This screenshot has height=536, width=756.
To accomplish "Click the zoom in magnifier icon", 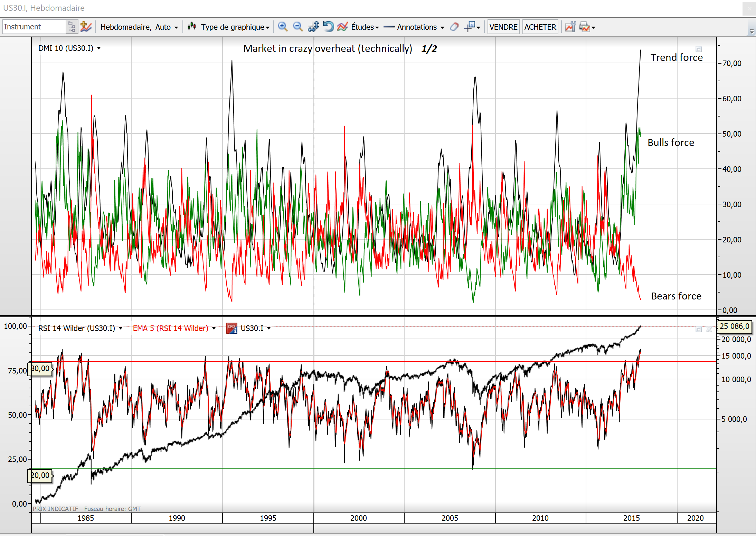I will (x=283, y=27).
